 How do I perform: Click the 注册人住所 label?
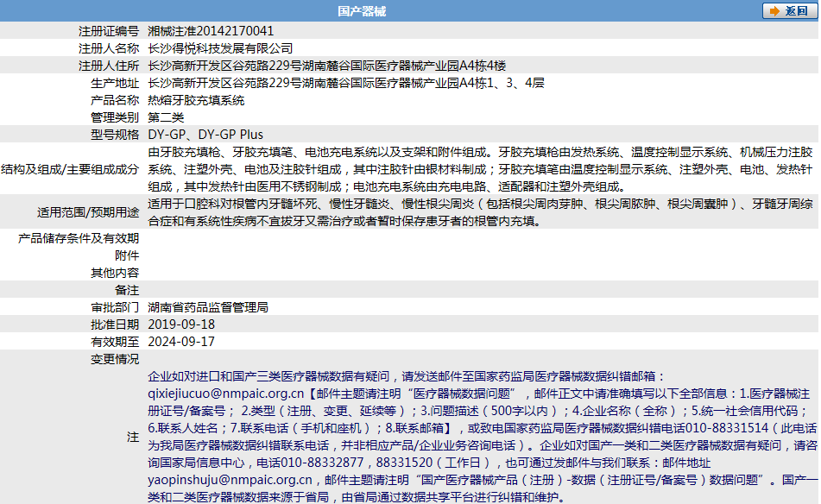[109, 66]
